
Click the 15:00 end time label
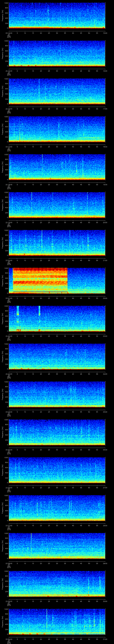point(105,33)
